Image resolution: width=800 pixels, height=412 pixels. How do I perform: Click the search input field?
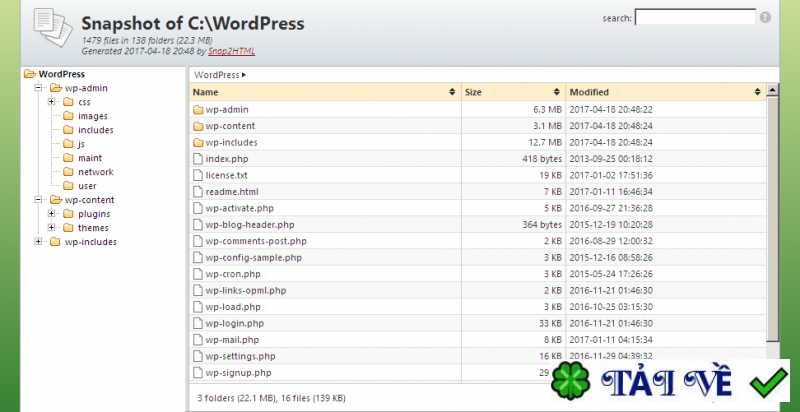tap(695, 17)
